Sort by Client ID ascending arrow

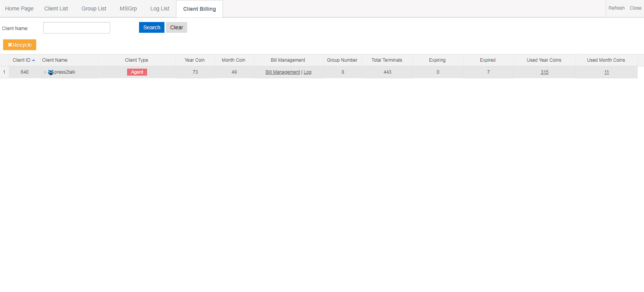(34, 60)
